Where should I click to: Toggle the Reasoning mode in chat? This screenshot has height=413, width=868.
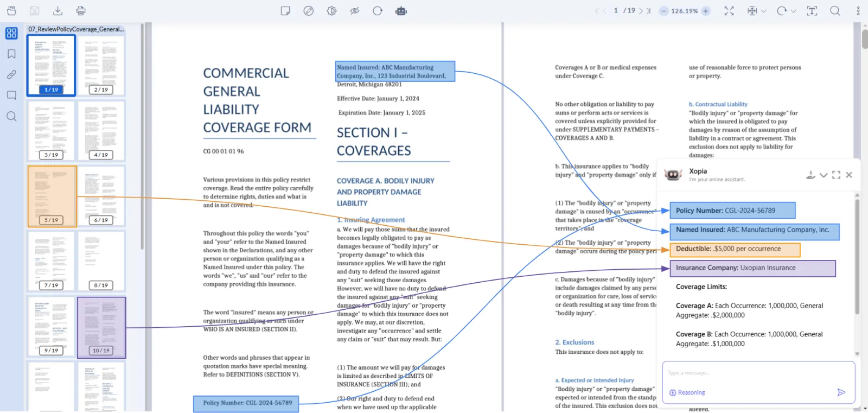coord(687,392)
